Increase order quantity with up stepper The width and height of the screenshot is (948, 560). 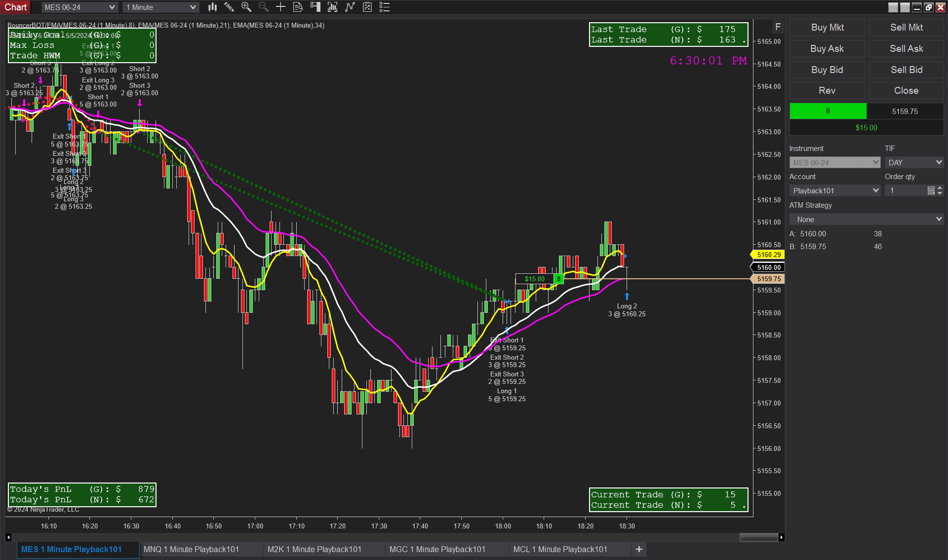click(940, 188)
